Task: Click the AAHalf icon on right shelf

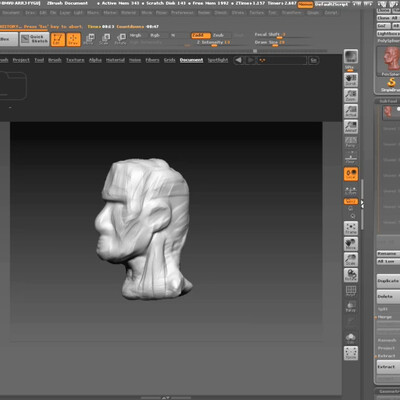Action: click(351, 127)
